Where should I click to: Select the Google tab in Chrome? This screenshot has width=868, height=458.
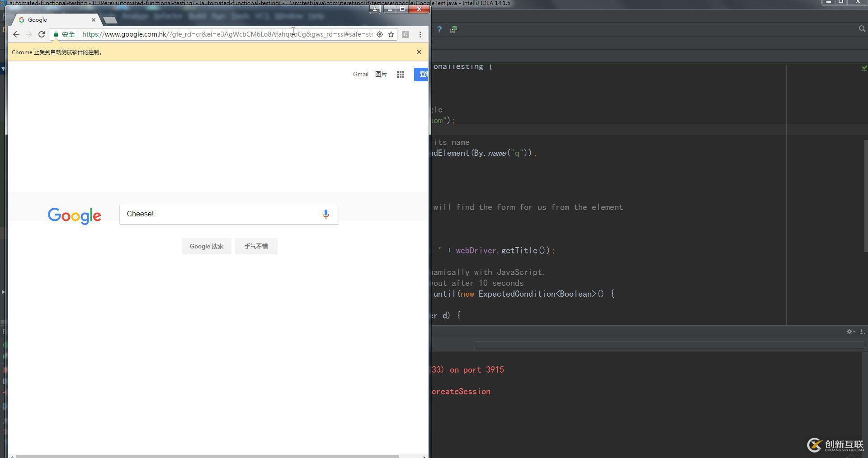(55, 20)
